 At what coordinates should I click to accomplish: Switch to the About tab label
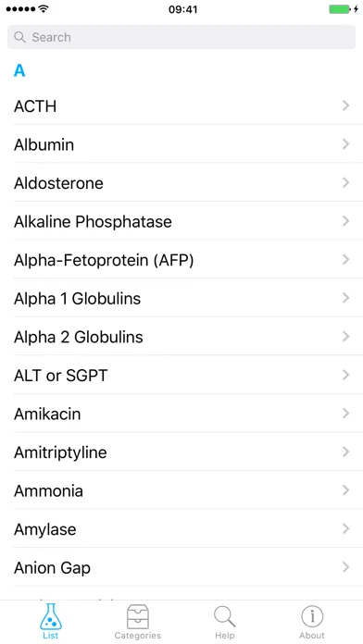click(312, 636)
